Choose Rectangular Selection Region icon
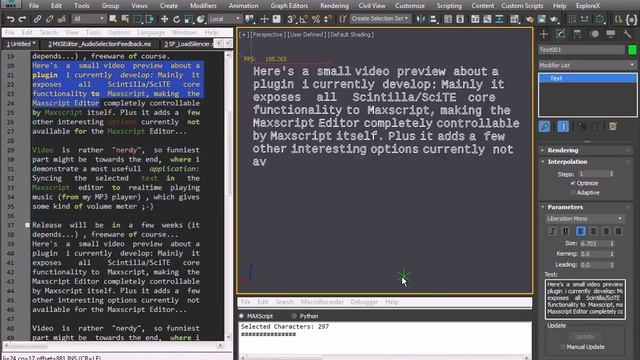 pyautogui.click(x=138, y=19)
